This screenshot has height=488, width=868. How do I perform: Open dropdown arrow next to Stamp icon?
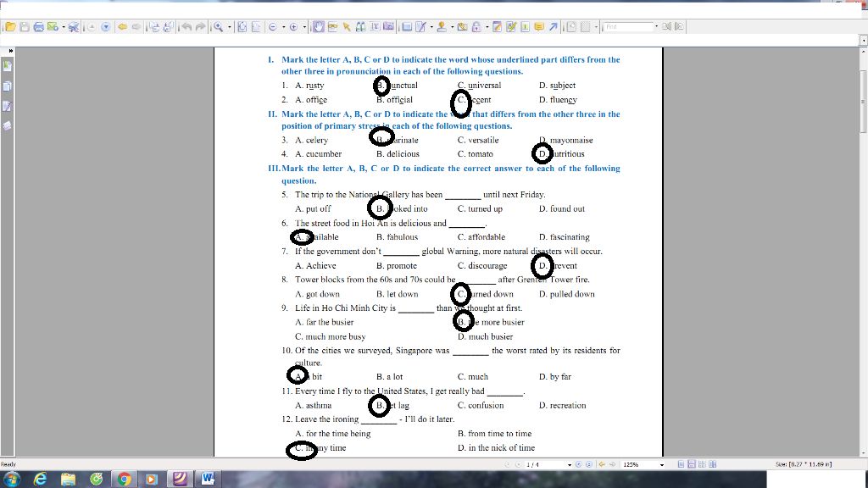point(453,26)
